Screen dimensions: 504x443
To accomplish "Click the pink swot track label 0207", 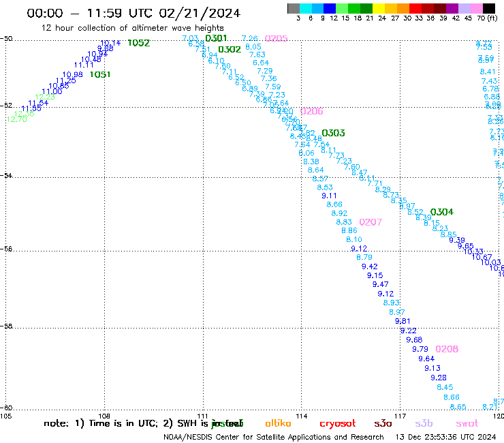I will (371, 222).
